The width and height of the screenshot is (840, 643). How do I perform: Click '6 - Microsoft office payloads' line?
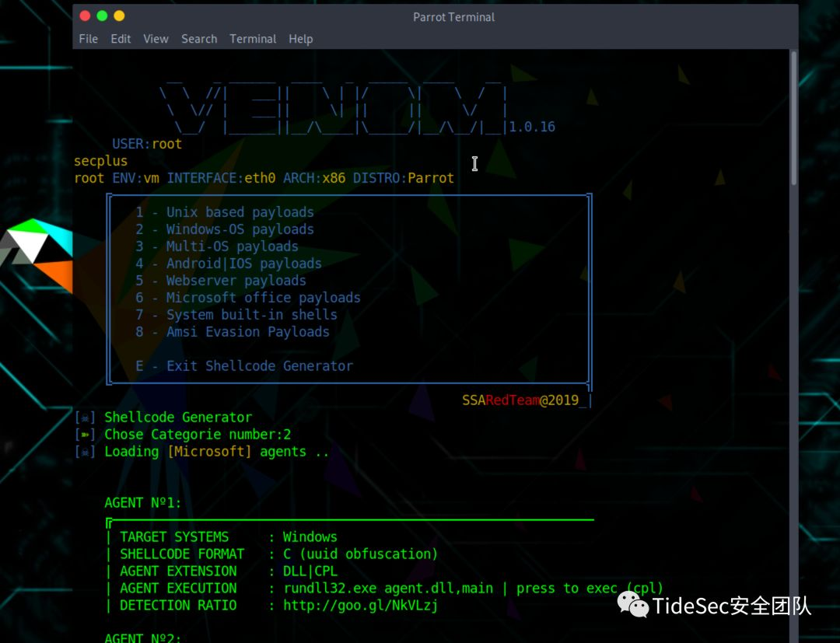(x=248, y=299)
